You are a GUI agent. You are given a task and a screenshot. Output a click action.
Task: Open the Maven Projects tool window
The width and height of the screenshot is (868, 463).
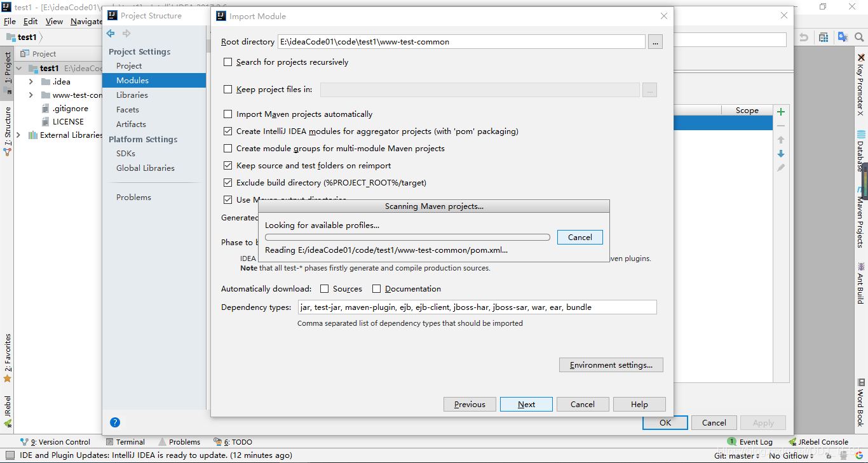coord(861,217)
